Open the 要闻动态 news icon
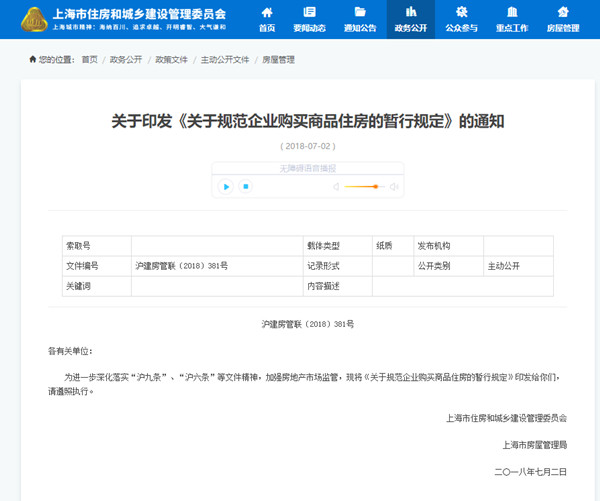Viewport: 600px width, 501px height. click(309, 12)
